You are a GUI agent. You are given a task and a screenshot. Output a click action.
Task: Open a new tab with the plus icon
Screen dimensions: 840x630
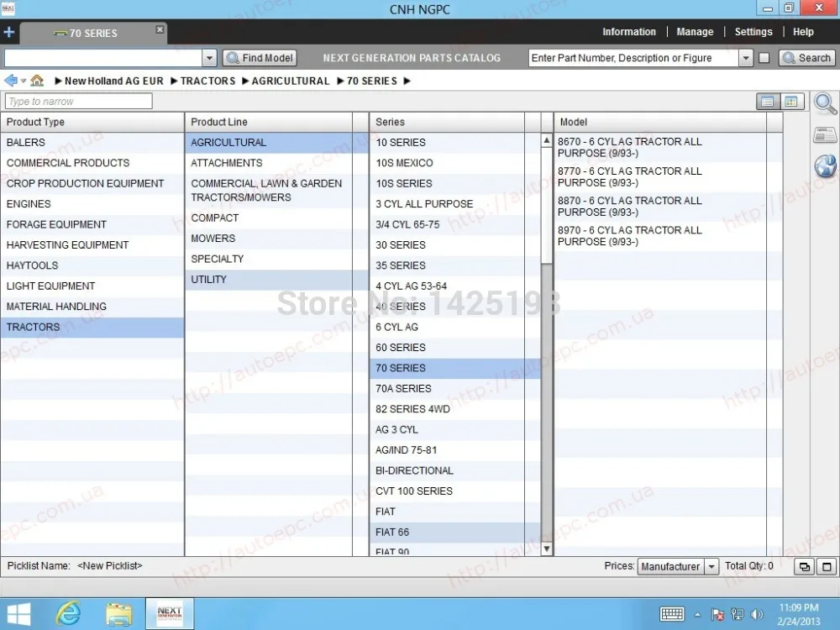click(8, 32)
